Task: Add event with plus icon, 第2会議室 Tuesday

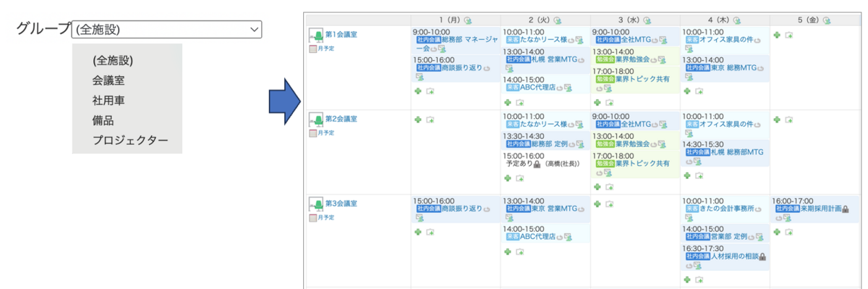Action: point(508,177)
